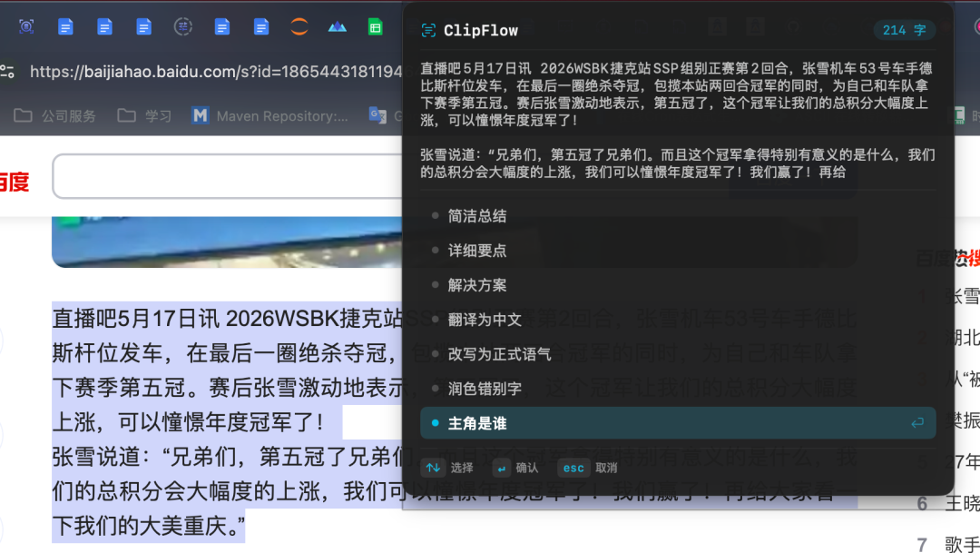Switch to the orange ring icon tab
Screen dimensions: 980x553
tap(299, 26)
